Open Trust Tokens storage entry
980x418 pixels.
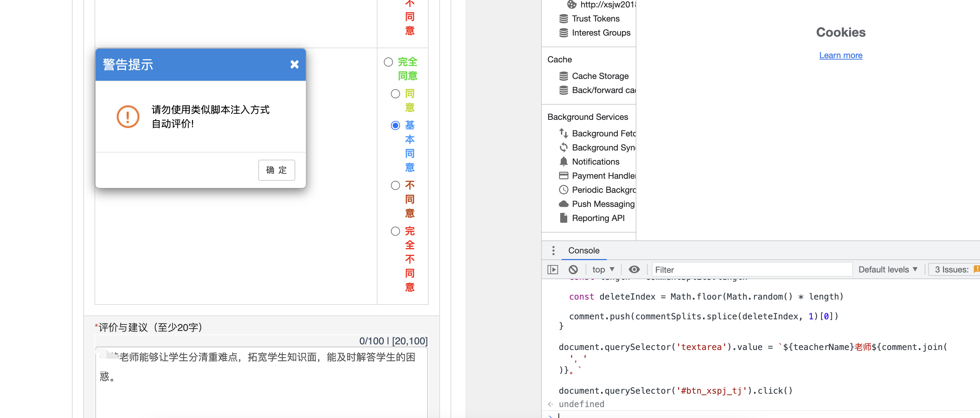[x=595, y=19]
